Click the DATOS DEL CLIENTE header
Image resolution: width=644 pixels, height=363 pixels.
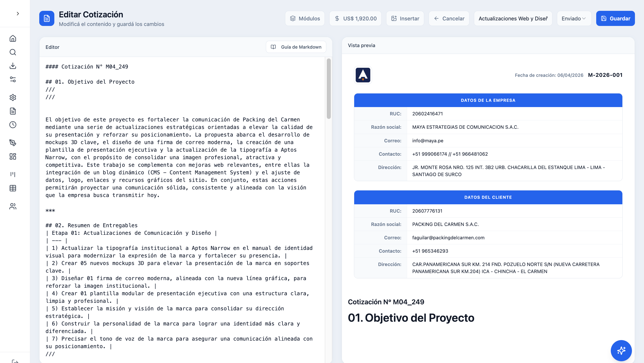[x=488, y=197]
